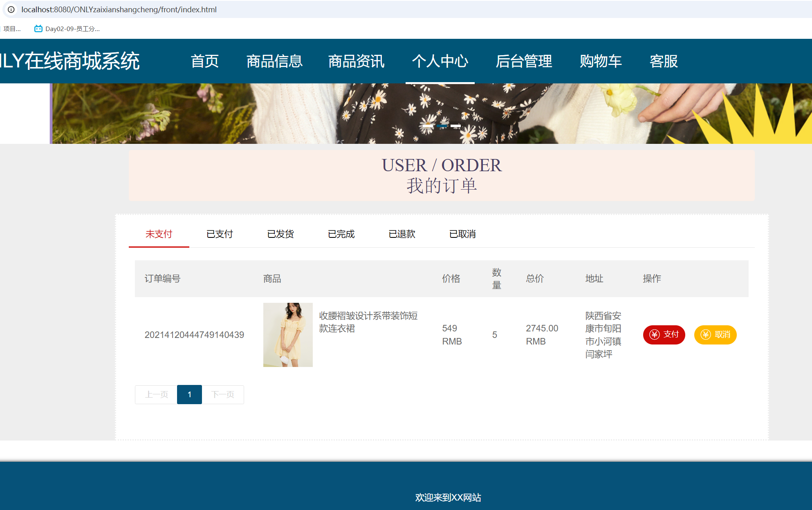
Task: Open the 商品资讯 navigation item
Action: click(356, 61)
